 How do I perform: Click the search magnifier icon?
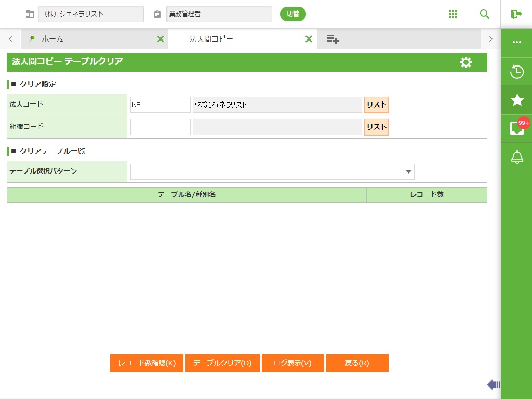485,14
